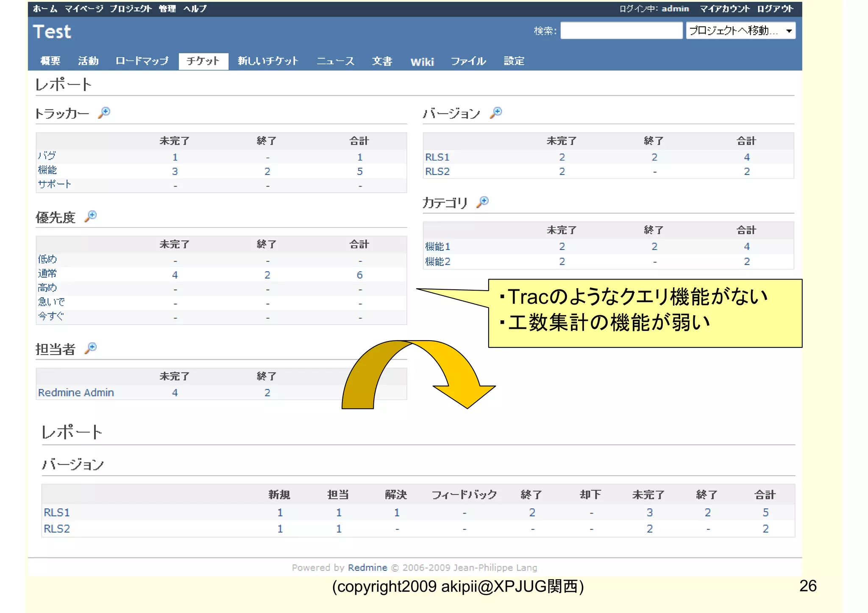Click マイページ in the top menu
The image size is (868, 613).
pos(83,8)
